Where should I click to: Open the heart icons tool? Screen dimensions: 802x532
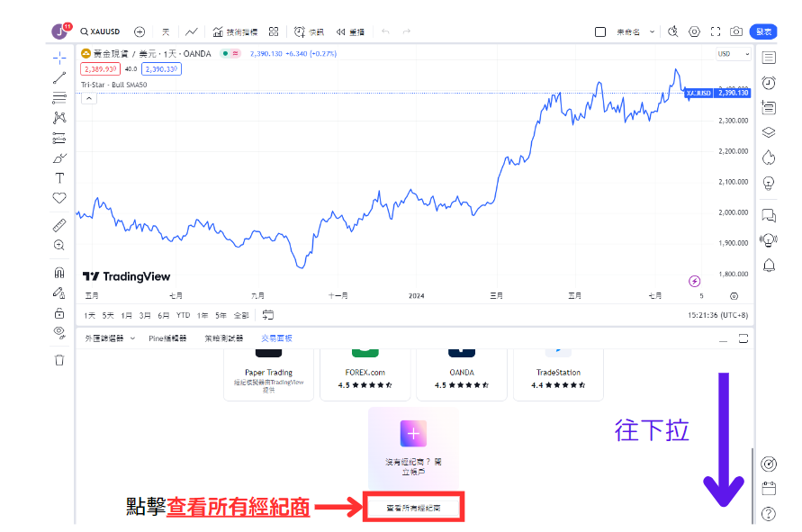pos(59,198)
